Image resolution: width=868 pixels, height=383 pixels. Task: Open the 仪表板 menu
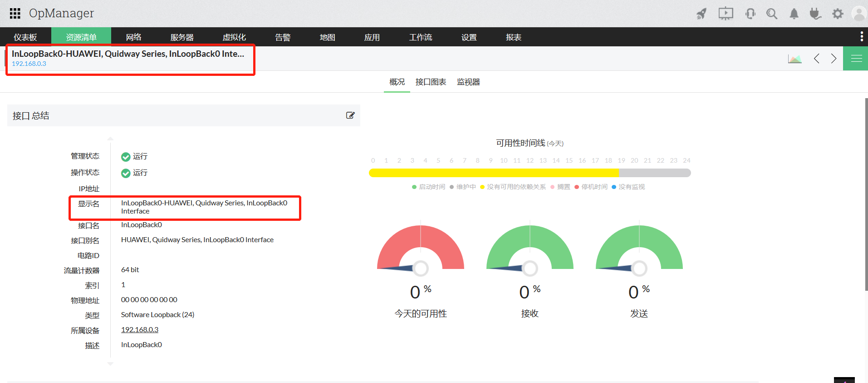coord(25,37)
